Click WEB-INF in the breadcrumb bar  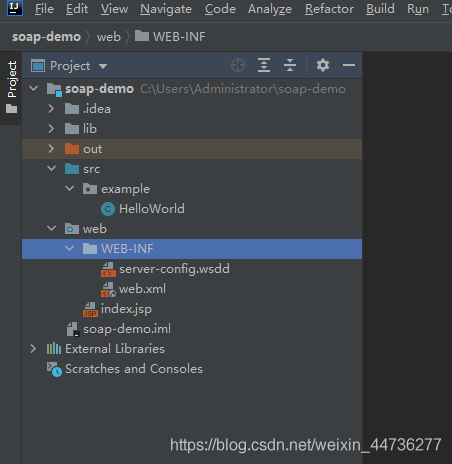tap(170, 37)
